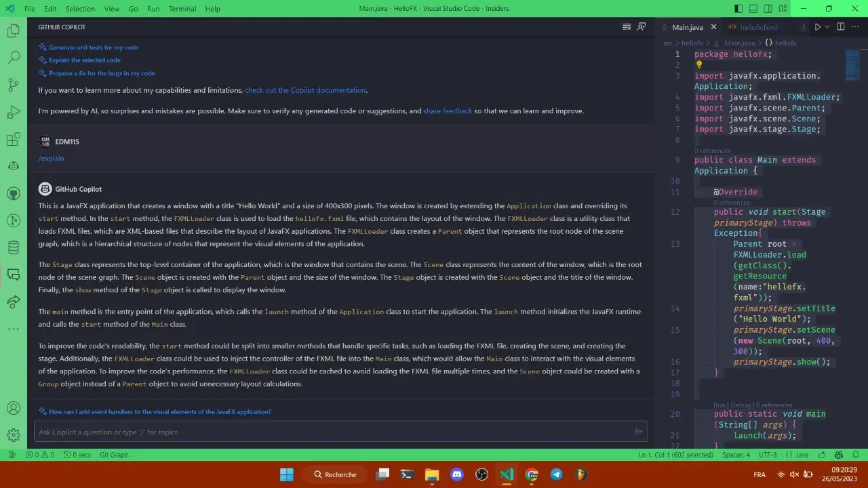Click the '{} Java' language mode status

[x=797, y=455]
